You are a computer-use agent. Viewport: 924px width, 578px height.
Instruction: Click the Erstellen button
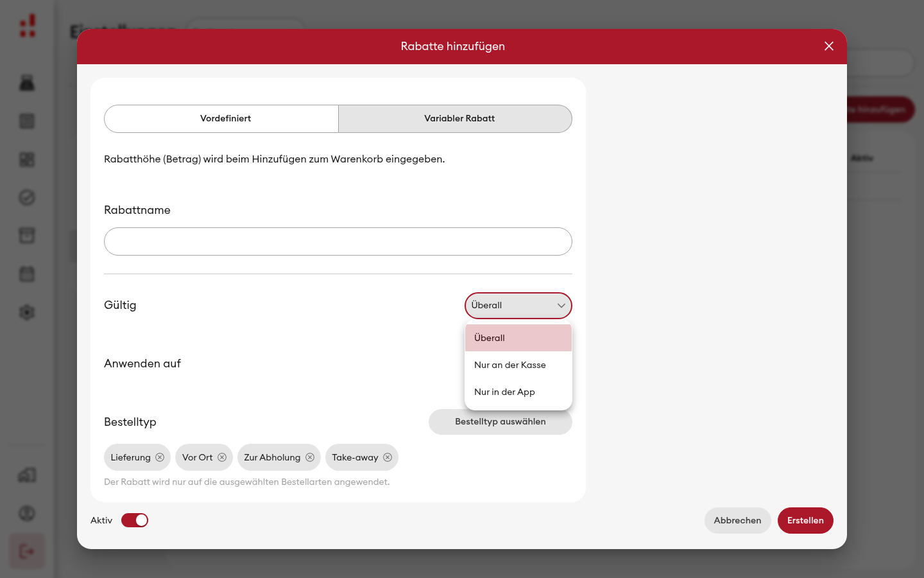[805, 520]
